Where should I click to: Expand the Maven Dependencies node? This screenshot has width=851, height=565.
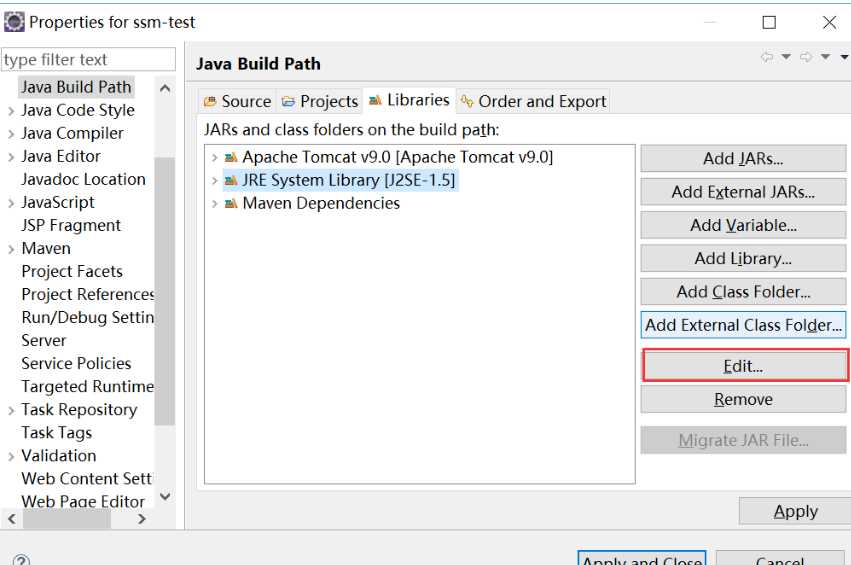coord(215,203)
